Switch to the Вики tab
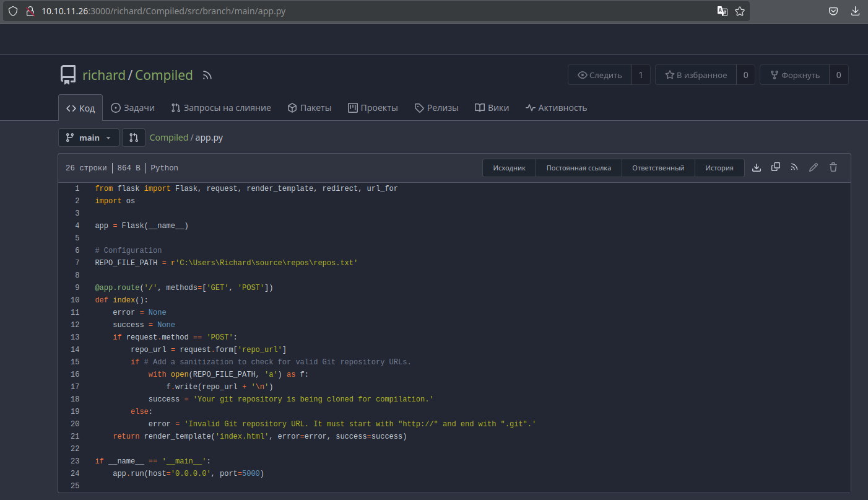 [492, 108]
